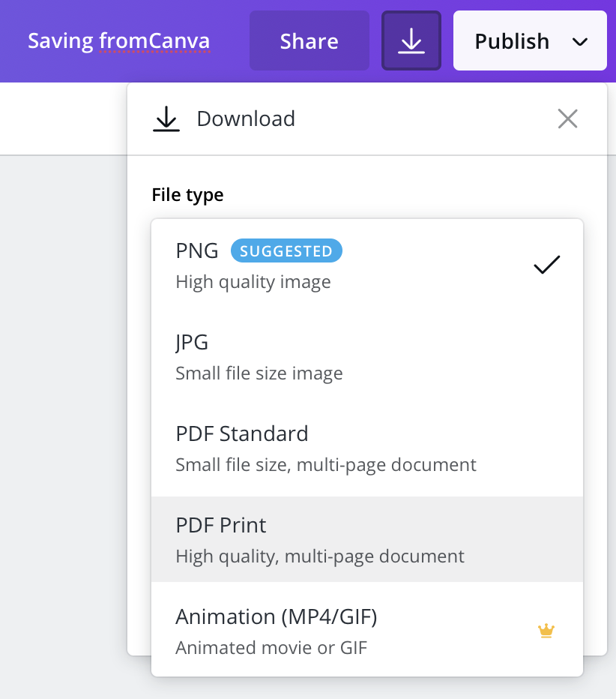Click 'Animated movie or GIF' description

coord(271,648)
